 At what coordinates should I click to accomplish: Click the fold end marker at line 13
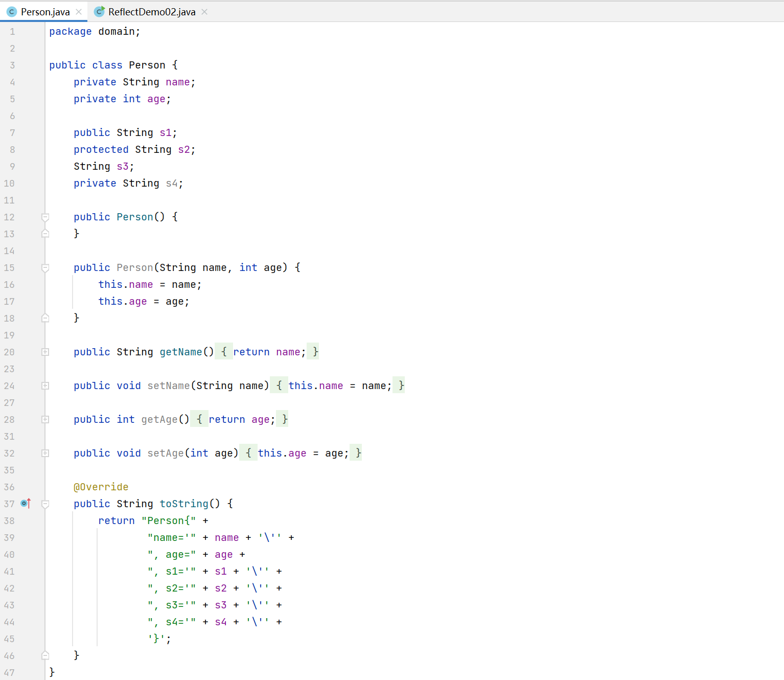pyautogui.click(x=45, y=234)
